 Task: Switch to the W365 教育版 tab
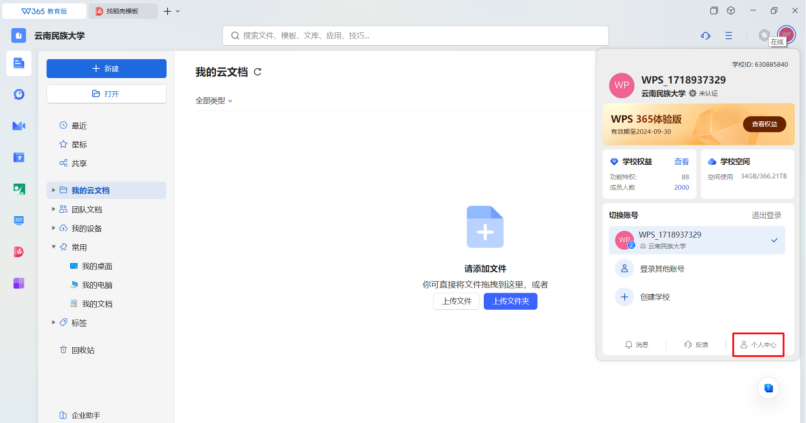pos(44,11)
